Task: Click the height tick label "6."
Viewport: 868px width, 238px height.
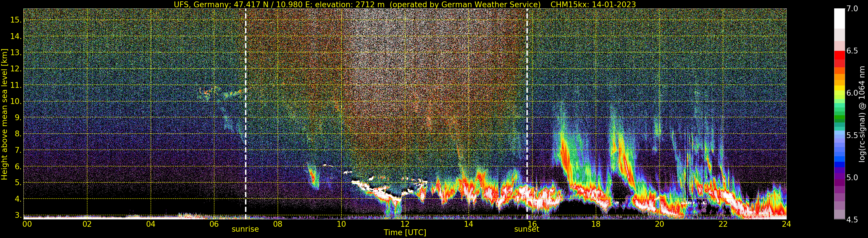Action: [18, 166]
